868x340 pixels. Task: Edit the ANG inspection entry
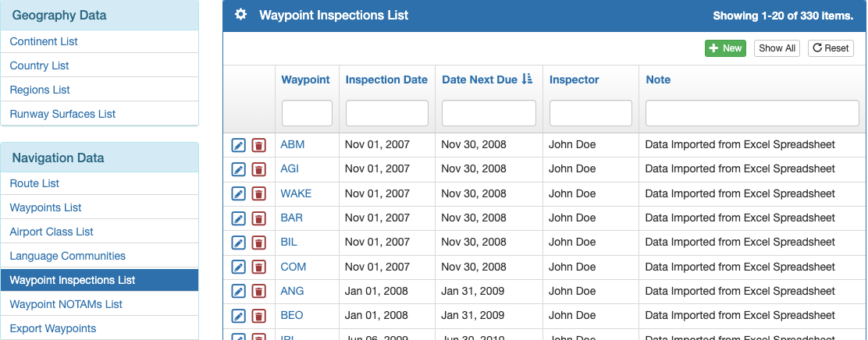point(238,292)
